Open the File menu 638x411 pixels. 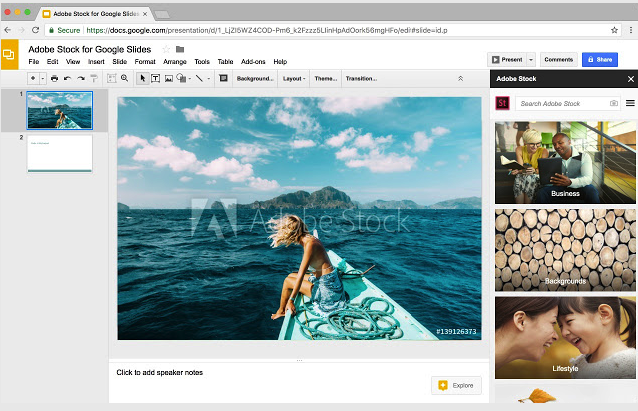(x=34, y=61)
